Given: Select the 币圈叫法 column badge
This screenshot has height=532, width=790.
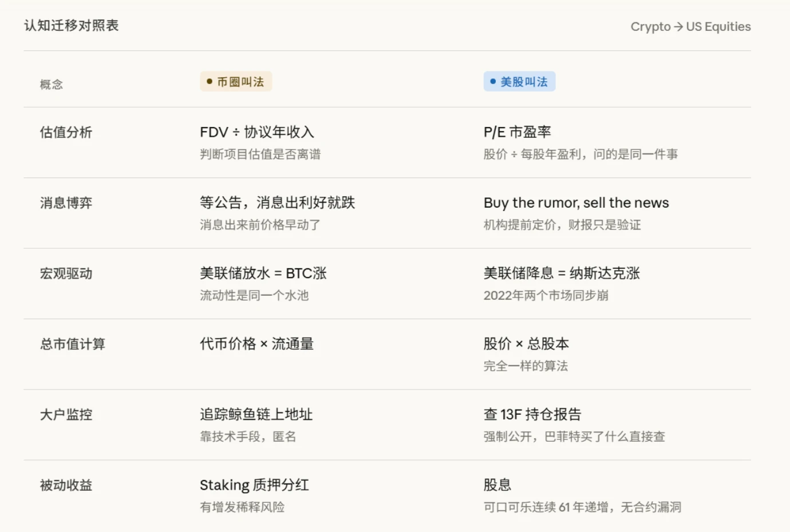Looking at the screenshot, I should pyautogui.click(x=236, y=81).
